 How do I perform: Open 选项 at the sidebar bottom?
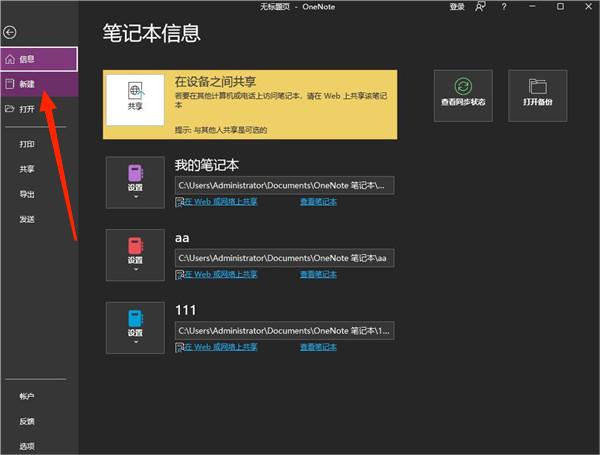click(27, 446)
